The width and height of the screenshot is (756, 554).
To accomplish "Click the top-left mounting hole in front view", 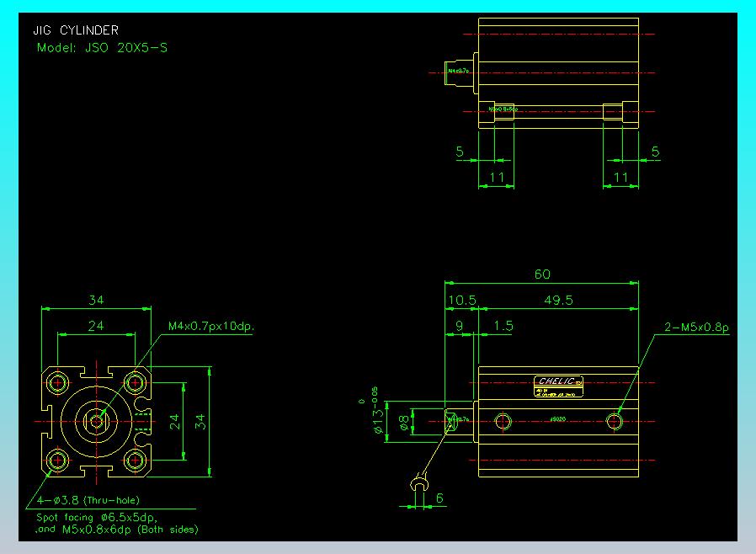I will point(58,383).
